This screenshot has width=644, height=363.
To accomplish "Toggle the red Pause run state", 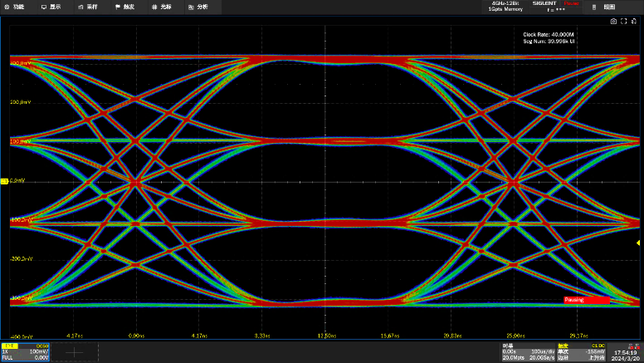I will [572, 3].
